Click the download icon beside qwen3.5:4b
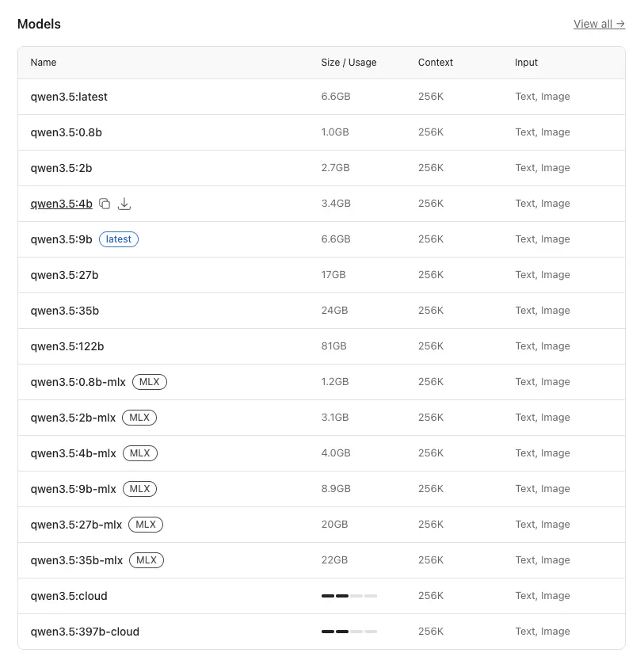 coord(124,204)
